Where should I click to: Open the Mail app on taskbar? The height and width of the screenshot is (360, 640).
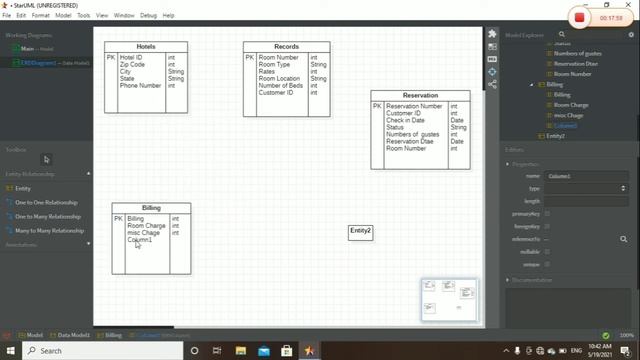coord(264,351)
